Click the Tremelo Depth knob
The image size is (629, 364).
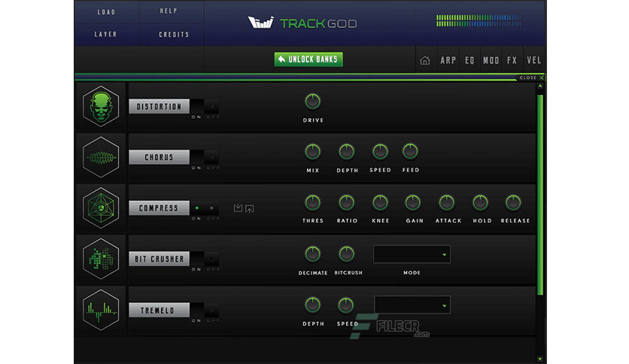pos(312,305)
